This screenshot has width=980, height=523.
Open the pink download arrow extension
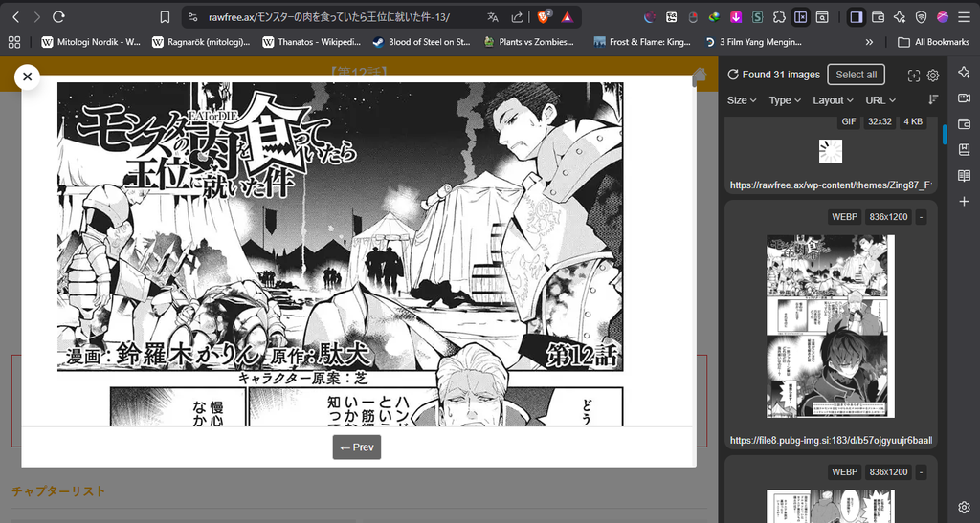(736, 17)
